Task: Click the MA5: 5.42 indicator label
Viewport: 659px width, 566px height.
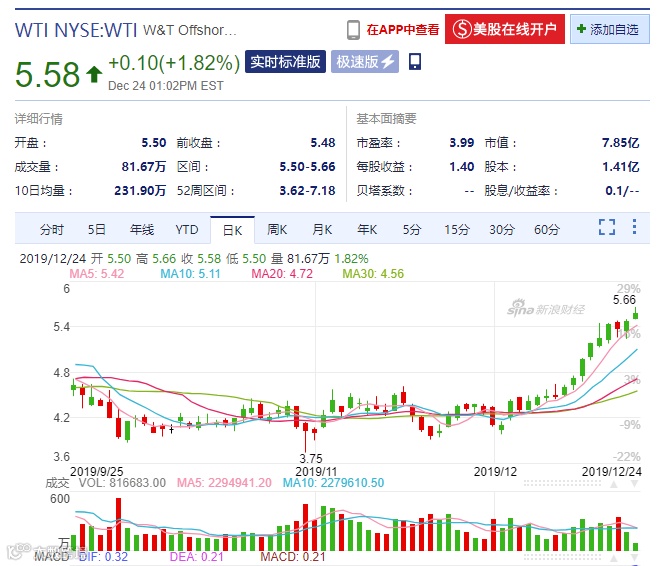Action: coord(97,274)
